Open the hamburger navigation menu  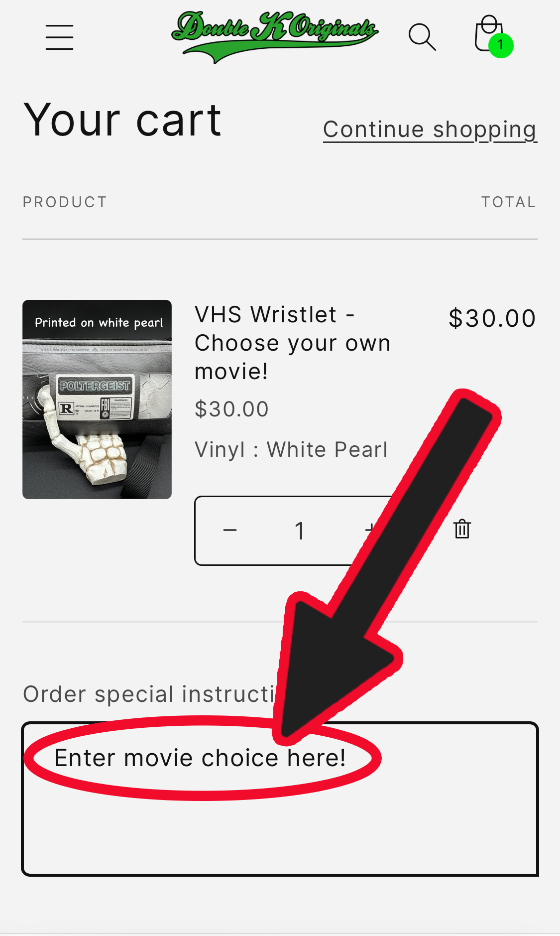click(x=59, y=37)
